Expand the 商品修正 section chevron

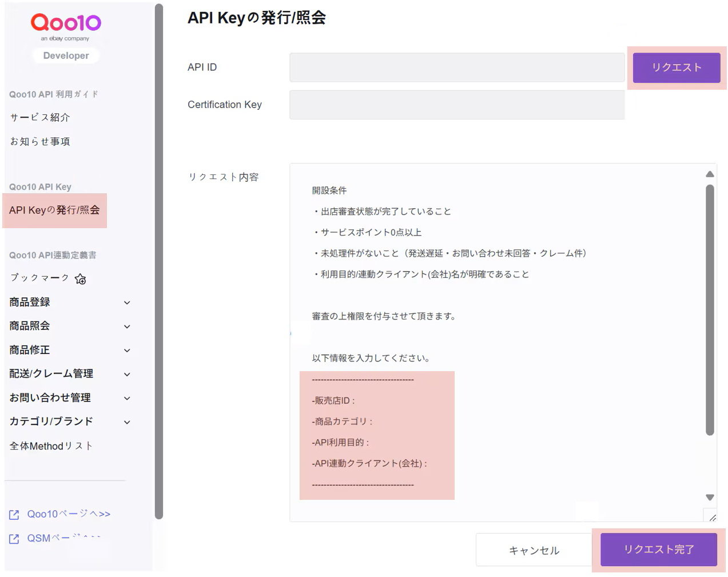[128, 351]
